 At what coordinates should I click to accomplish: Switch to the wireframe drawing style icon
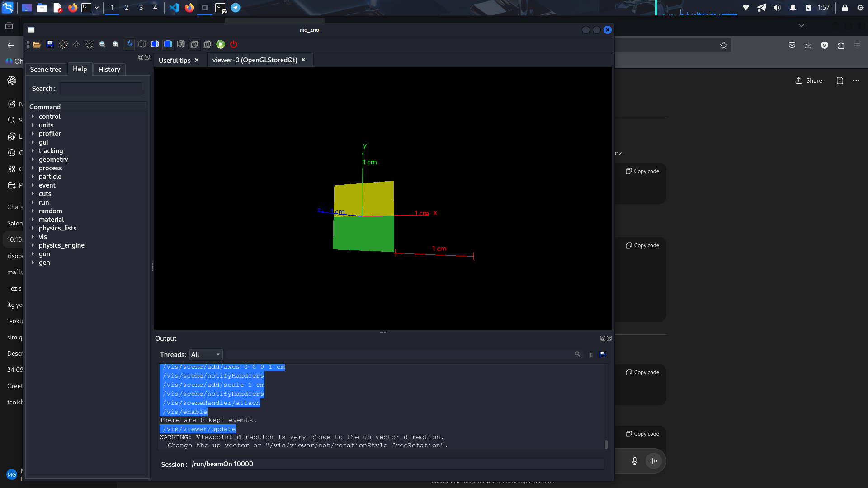click(181, 44)
